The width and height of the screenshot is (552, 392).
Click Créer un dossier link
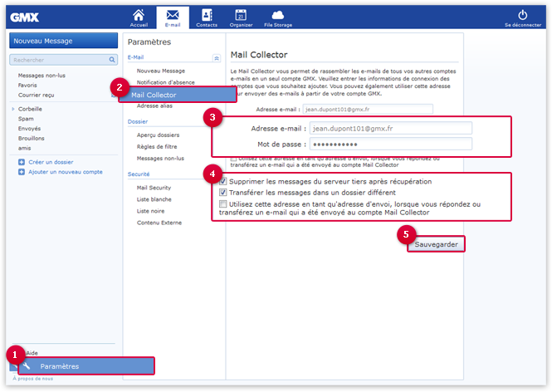[x=51, y=162]
